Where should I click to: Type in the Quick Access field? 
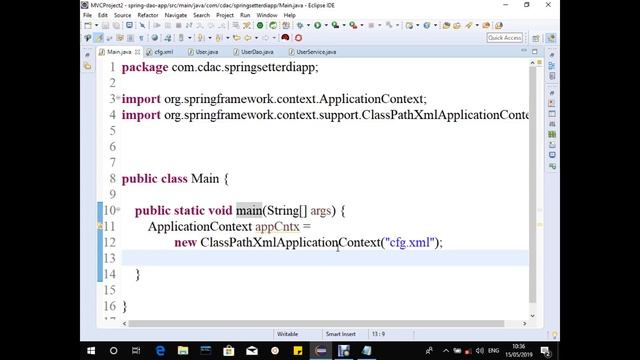(x=505, y=38)
